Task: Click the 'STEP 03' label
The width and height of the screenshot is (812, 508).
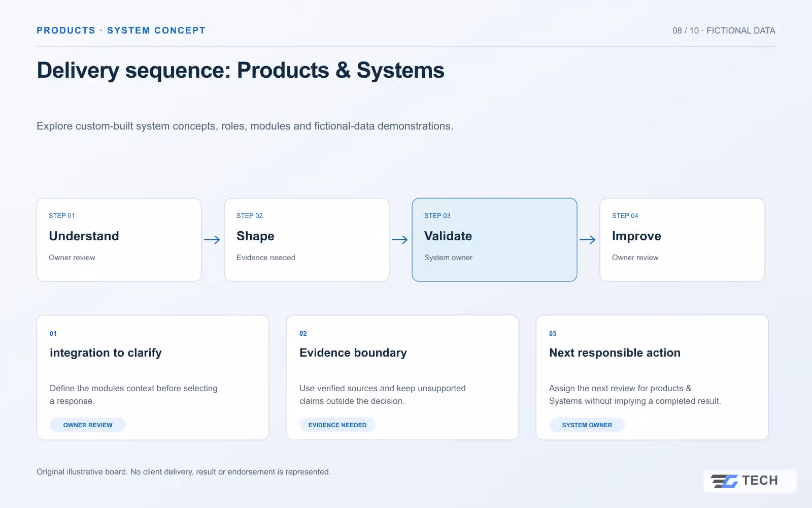Action: coord(437,215)
